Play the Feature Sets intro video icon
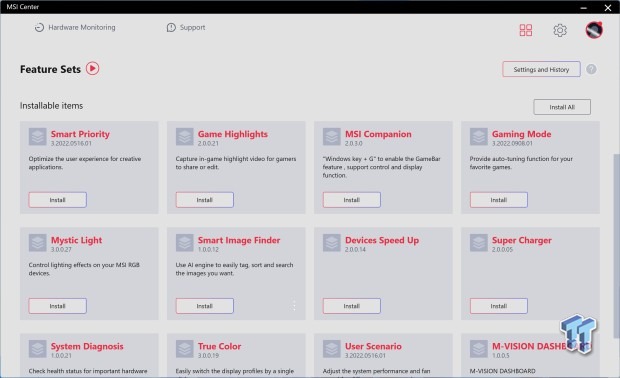This screenshot has height=378, width=620. pyautogui.click(x=93, y=69)
